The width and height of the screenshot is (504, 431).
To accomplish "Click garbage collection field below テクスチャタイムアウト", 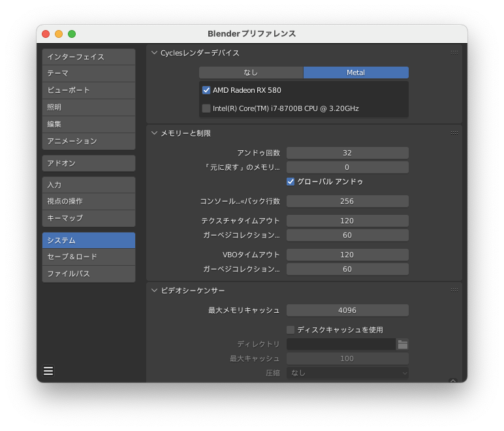I will [x=347, y=235].
